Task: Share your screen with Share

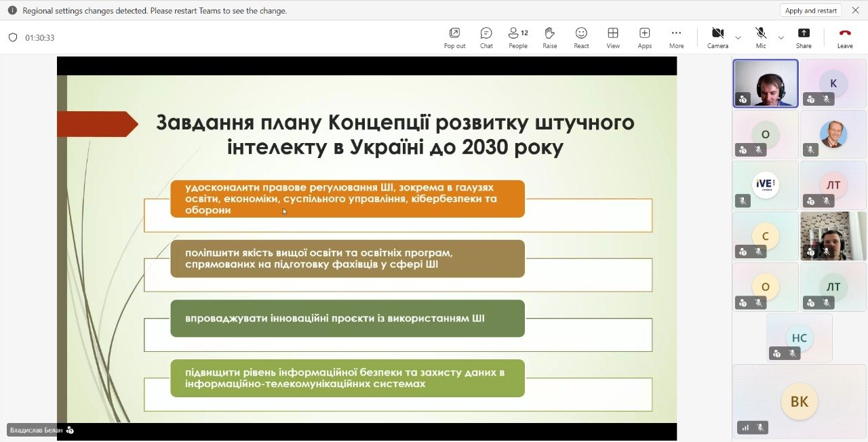Action: tap(804, 38)
